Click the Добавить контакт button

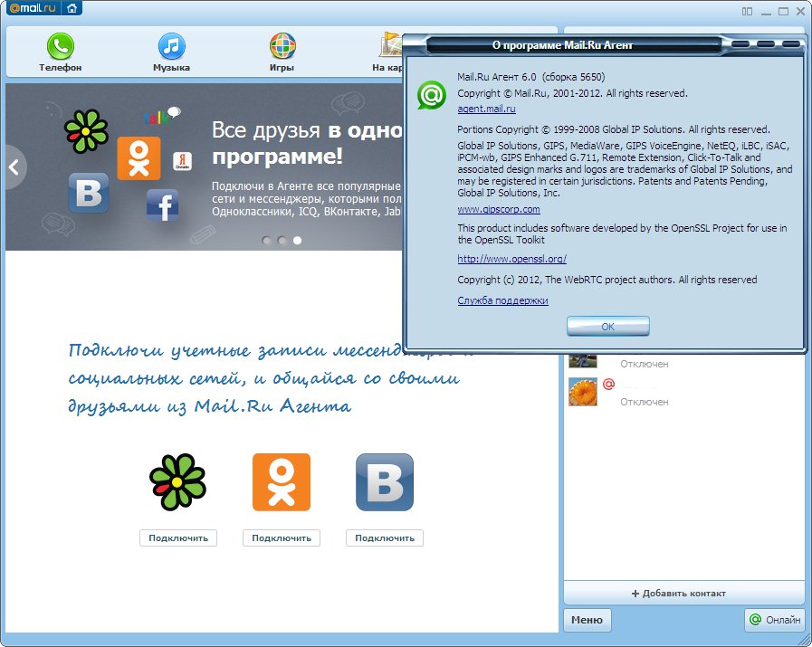683,594
